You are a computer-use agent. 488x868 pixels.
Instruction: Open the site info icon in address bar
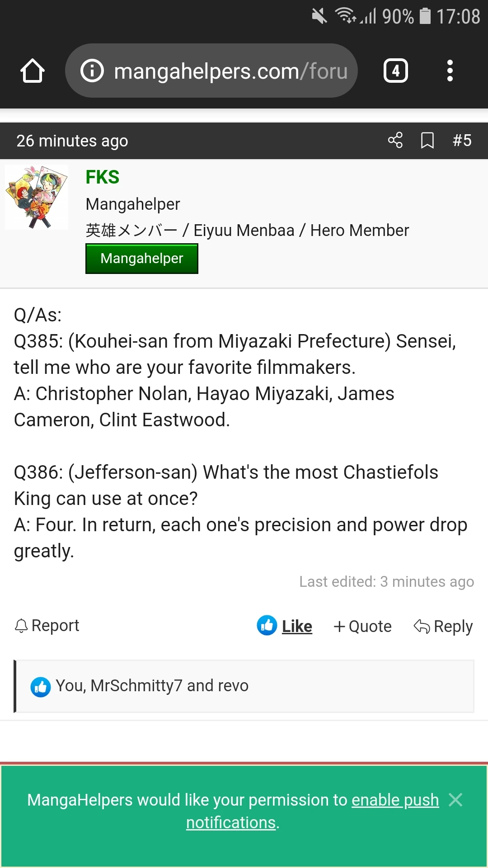coord(92,71)
